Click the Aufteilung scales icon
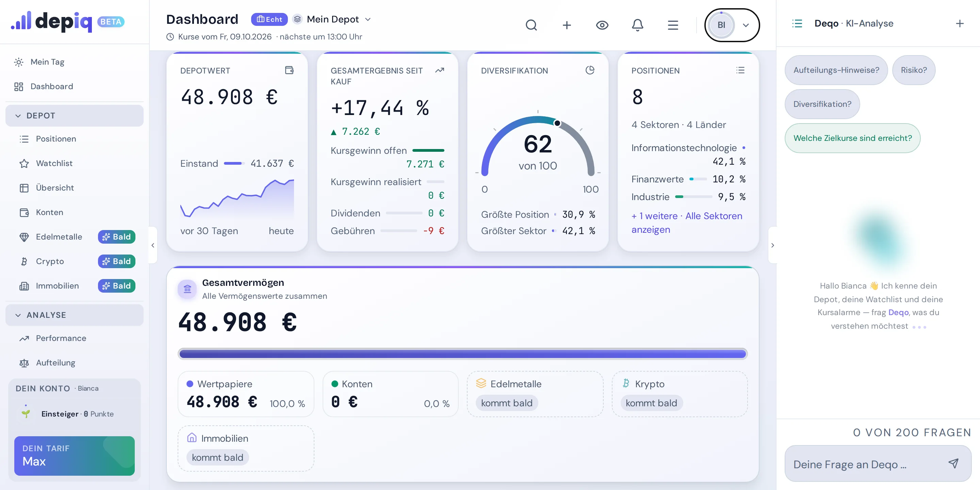980x490 pixels. click(24, 363)
